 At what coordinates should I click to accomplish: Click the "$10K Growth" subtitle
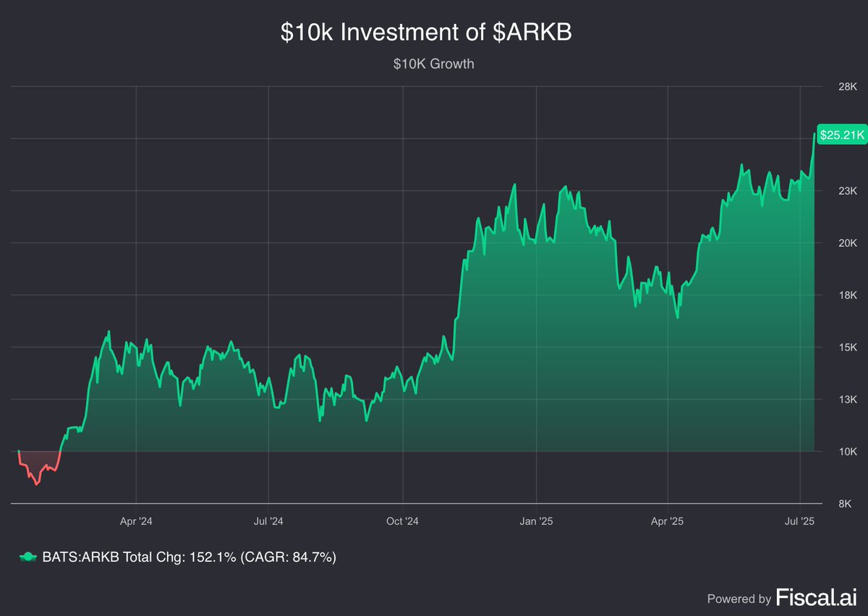[434, 64]
